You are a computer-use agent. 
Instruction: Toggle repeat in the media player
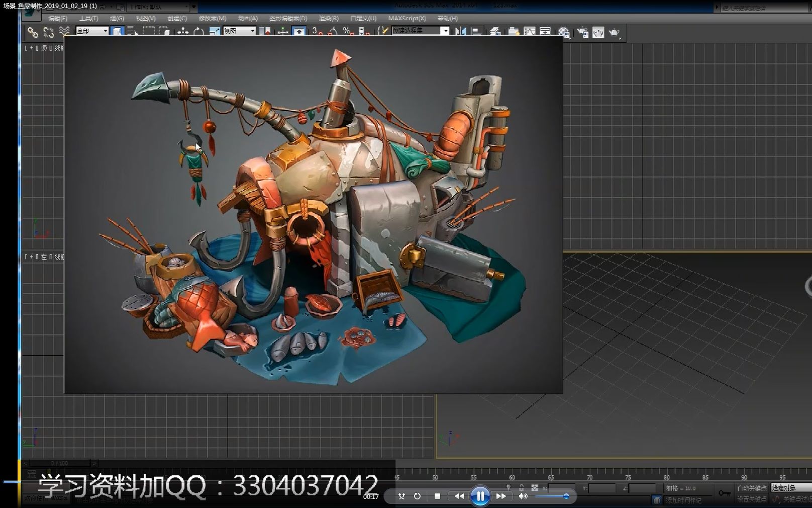coord(417,496)
